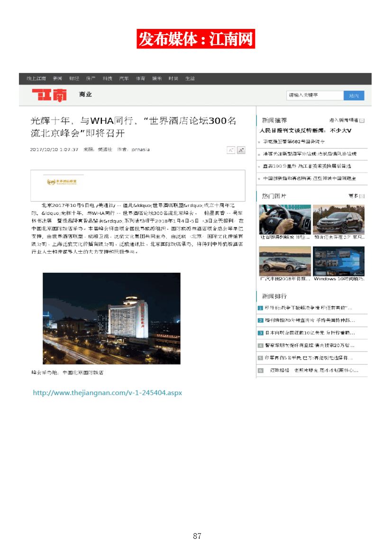Click the article title 光辉十年，与WHA同行
The height and width of the screenshot is (555, 392).
pos(133,127)
